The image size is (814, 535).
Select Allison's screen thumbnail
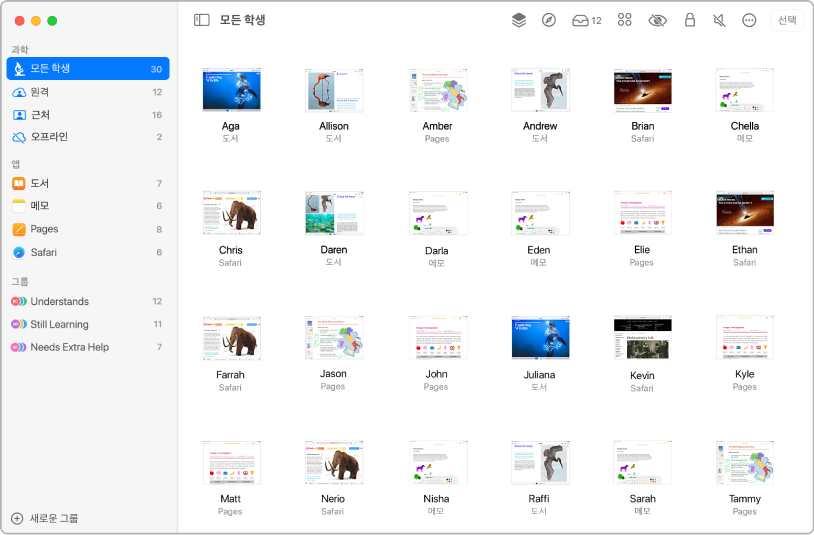[334, 90]
